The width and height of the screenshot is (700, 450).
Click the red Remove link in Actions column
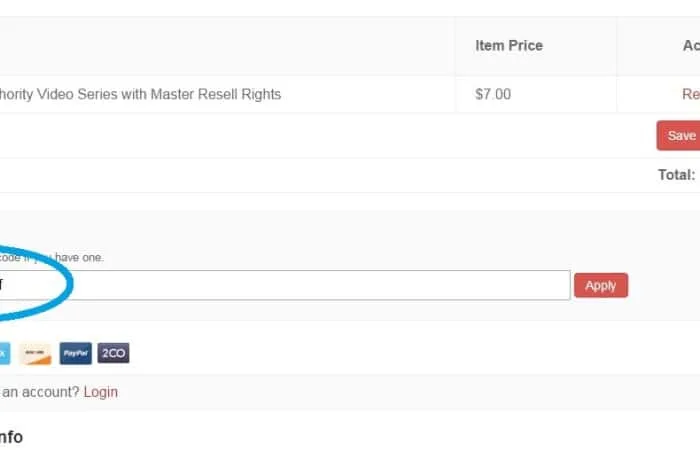[x=691, y=94]
